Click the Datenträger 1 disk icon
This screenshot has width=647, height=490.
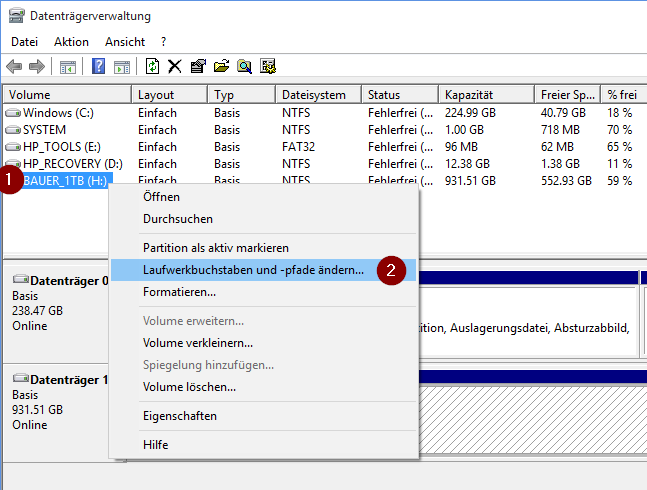[21, 378]
